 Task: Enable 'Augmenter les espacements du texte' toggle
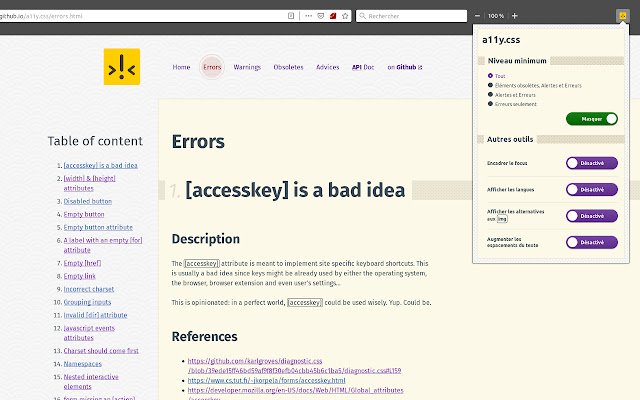pos(592,242)
